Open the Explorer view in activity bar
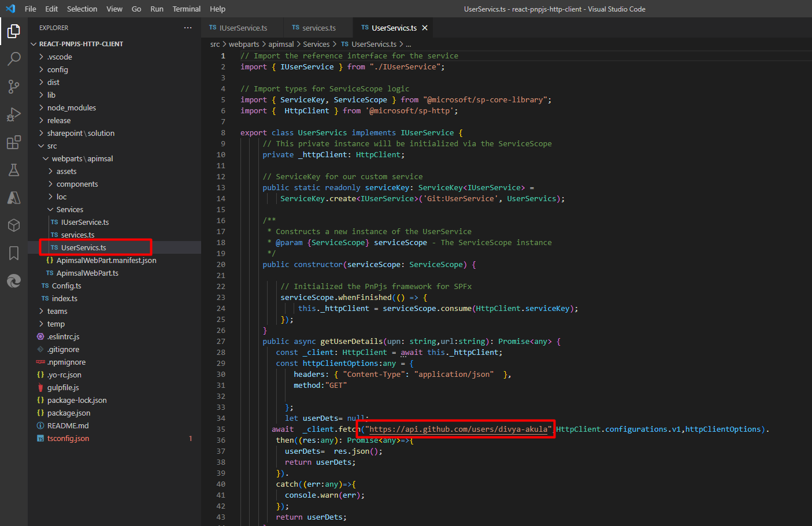 pos(14,31)
